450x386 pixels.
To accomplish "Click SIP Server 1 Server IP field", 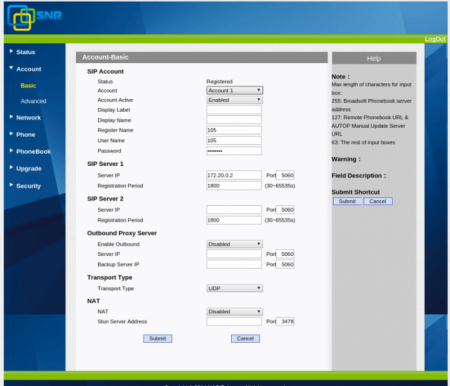I will coord(234,175).
